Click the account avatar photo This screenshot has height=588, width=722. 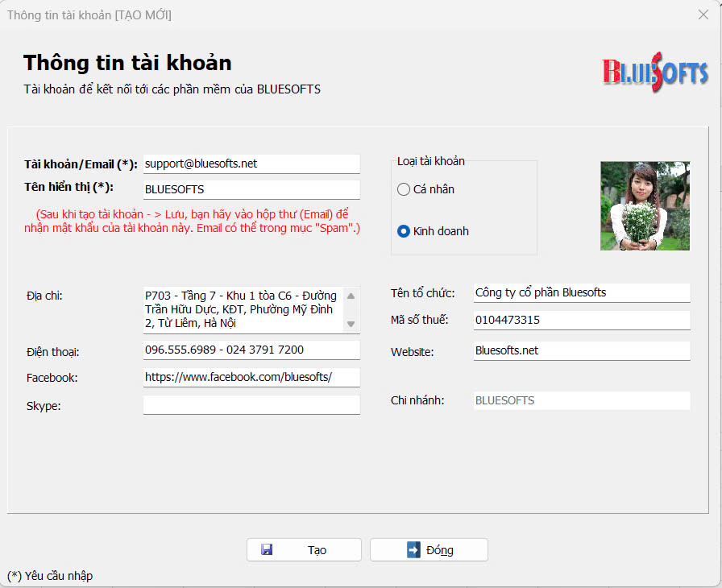point(645,205)
